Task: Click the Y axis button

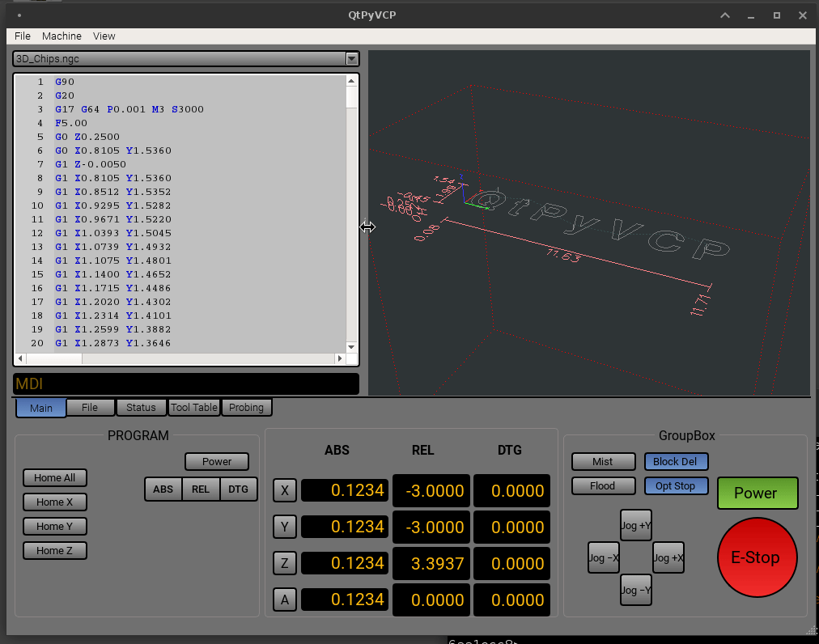Action: (x=285, y=527)
